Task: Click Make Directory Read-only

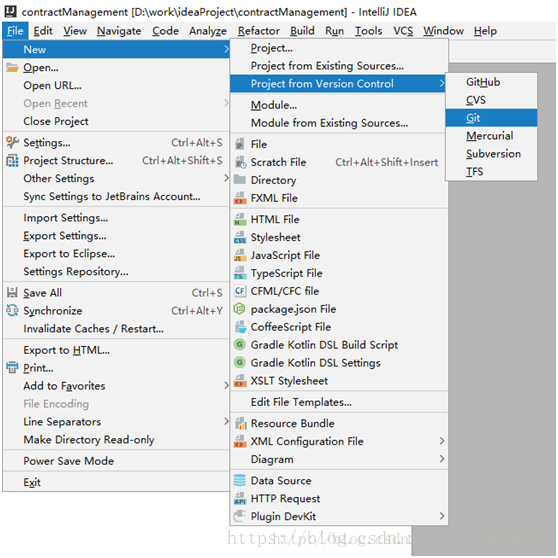Action: click(x=116, y=439)
